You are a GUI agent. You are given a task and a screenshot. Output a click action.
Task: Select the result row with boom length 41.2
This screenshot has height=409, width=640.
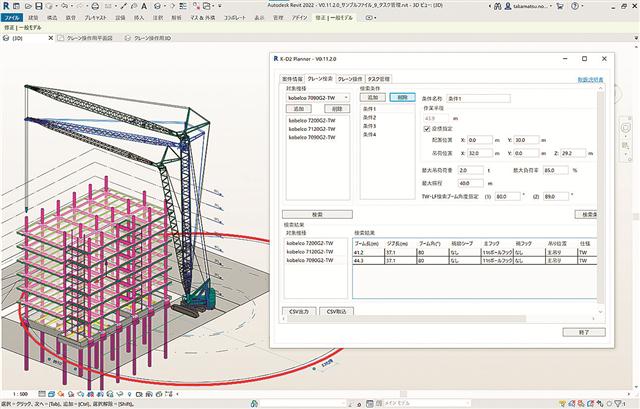point(475,252)
